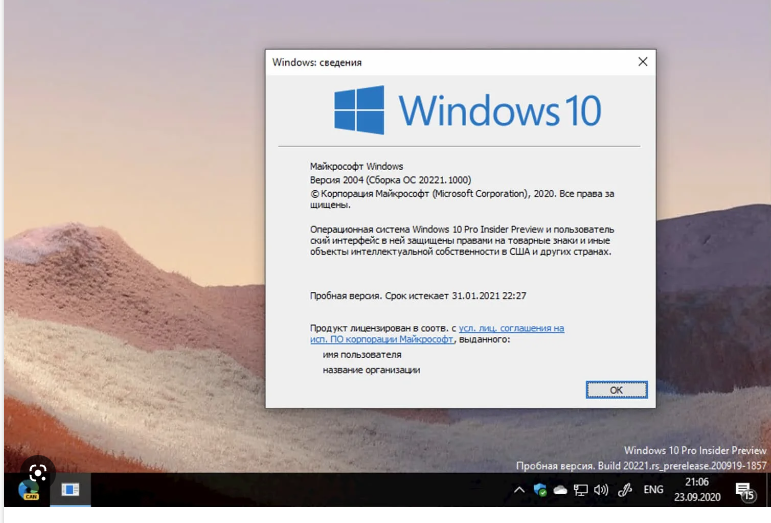
Task: Click the network connection tray icon
Action: (x=580, y=490)
